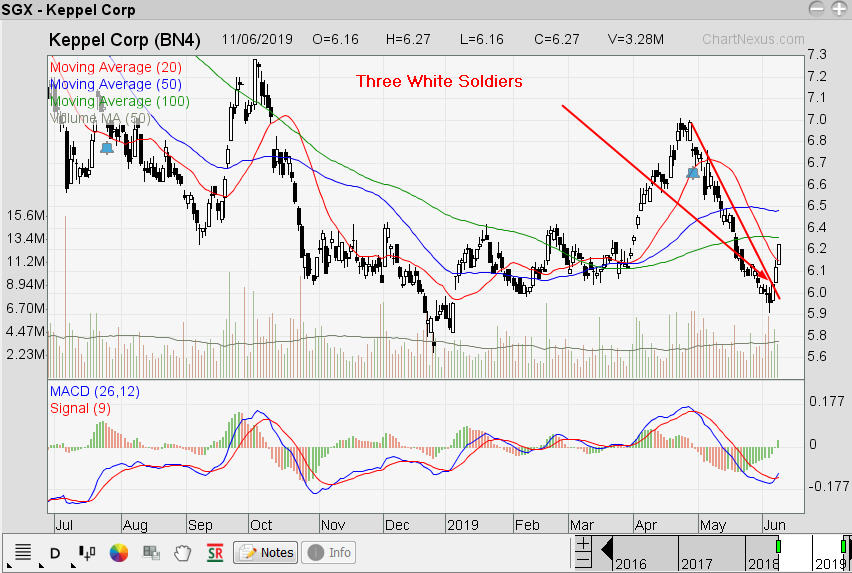Click the chart layout windows icon

[151, 552]
